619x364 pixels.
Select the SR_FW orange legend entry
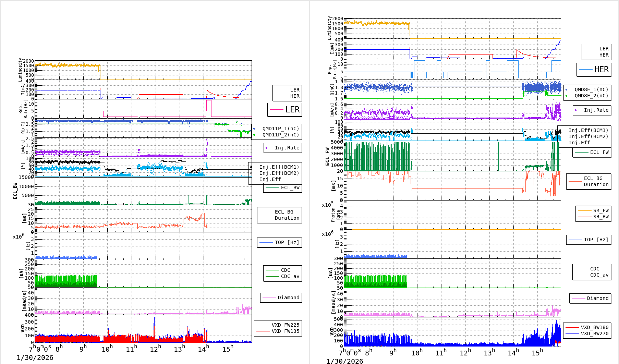coord(593,210)
